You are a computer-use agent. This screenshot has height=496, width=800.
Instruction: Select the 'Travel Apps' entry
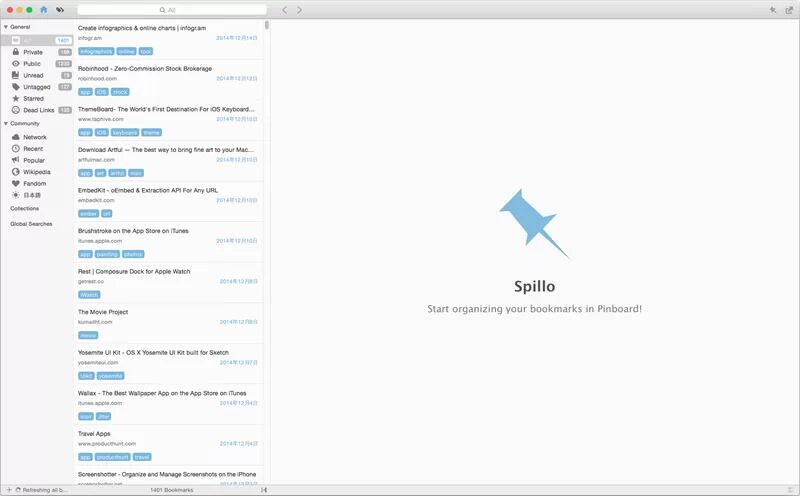[x=168, y=445]
